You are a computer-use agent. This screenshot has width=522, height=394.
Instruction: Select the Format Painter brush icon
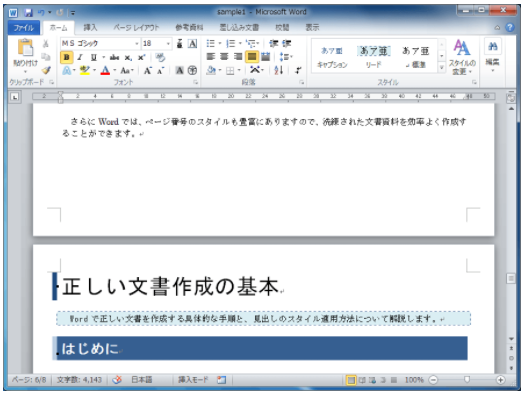click(x=46, y=70)
